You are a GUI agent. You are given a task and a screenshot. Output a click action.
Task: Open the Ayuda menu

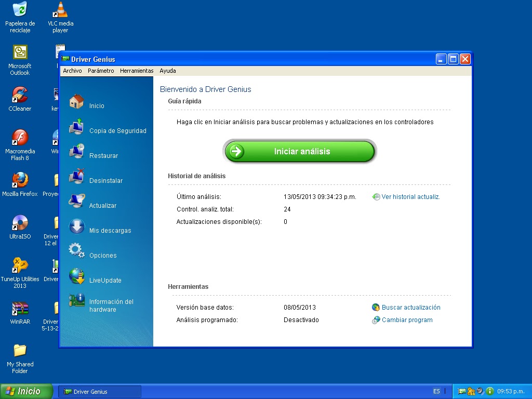click(168, 71)
